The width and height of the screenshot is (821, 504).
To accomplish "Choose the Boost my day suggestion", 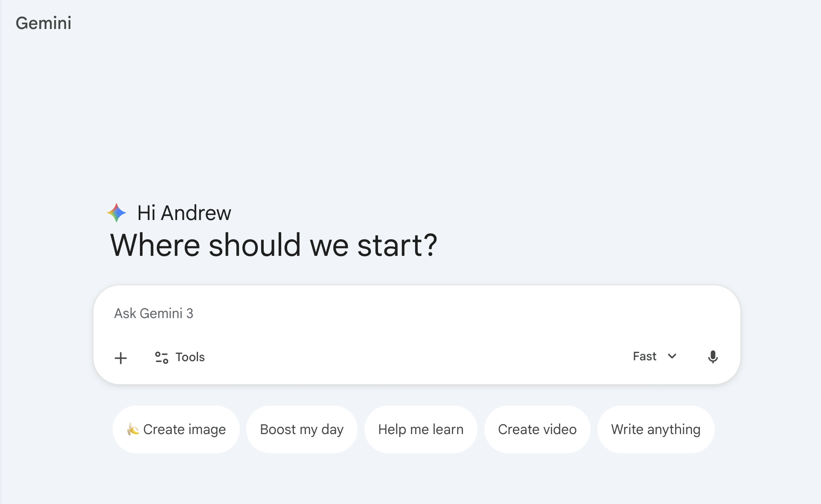I will click(x=302, y=429).
